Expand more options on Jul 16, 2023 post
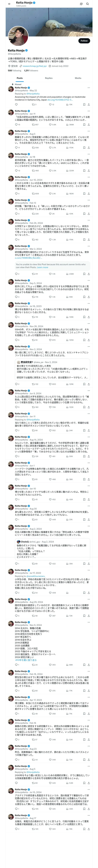The height and width of the screenshot is (868, 98). click(89, 303)
